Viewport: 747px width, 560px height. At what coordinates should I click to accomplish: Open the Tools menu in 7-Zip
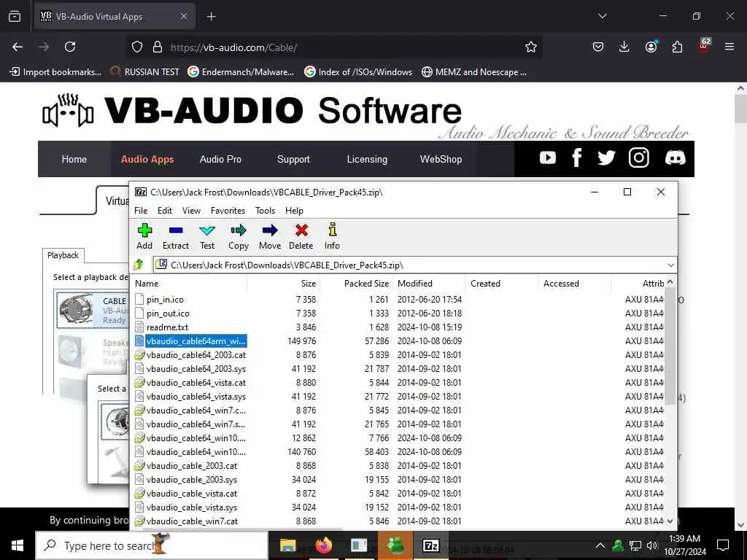[265, 211]
